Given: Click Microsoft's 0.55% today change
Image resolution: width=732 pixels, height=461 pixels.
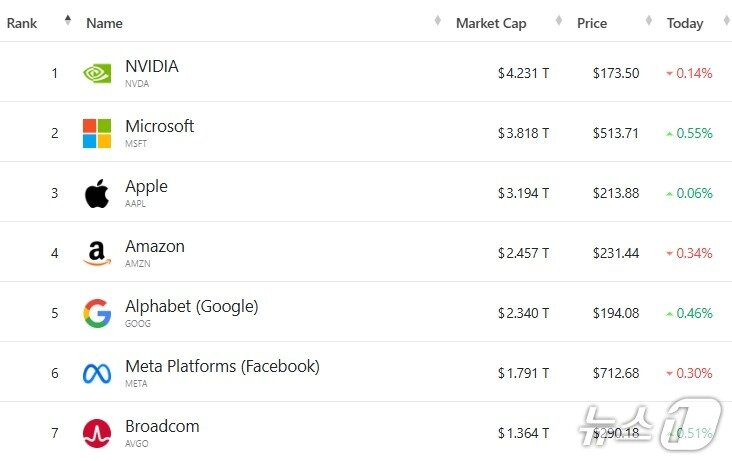Looking at the screenshot, I should pos(694,133).
